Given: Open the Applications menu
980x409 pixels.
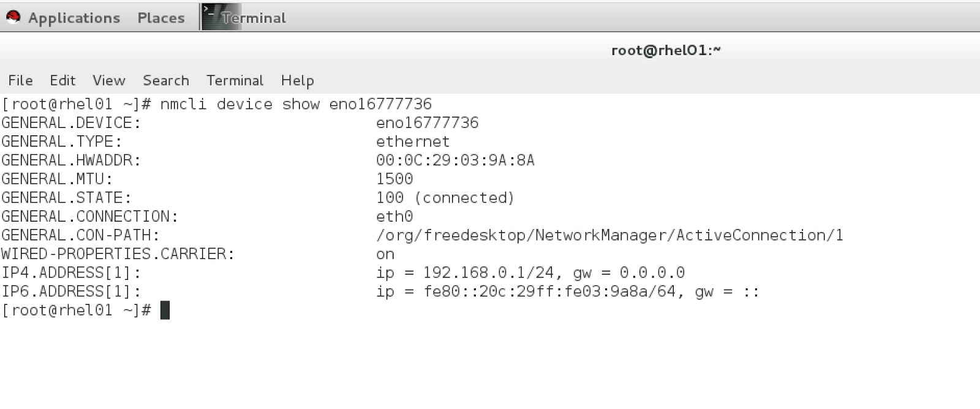Looking at the screenshot, I should pyautogui.click(x=73, y=18).
